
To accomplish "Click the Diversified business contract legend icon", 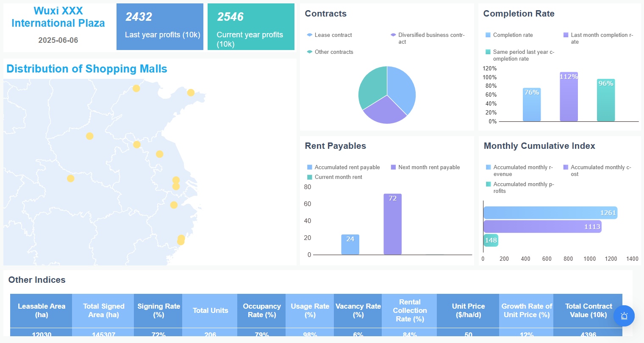I will tap(393, 35).
